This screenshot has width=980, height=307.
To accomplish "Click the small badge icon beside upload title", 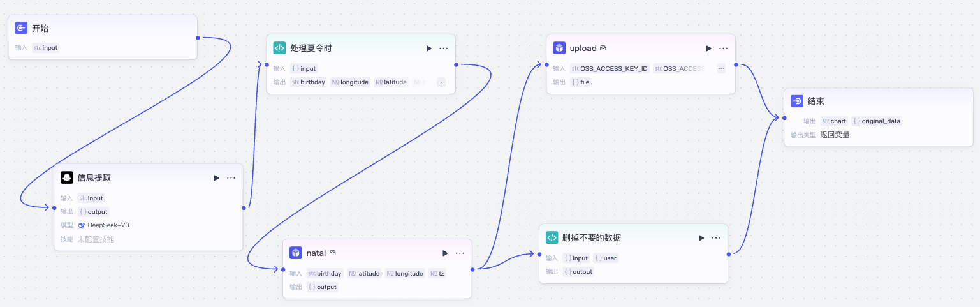I will tap(603, 48).
